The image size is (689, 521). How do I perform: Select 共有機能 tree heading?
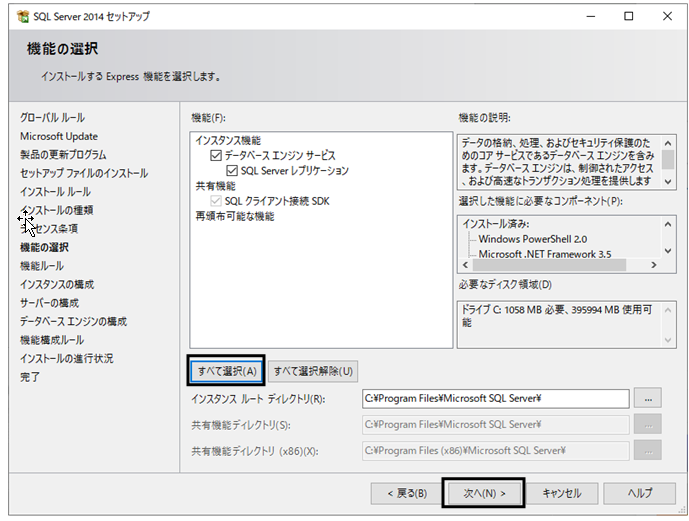pyautogui.click(x=215, y=186)
